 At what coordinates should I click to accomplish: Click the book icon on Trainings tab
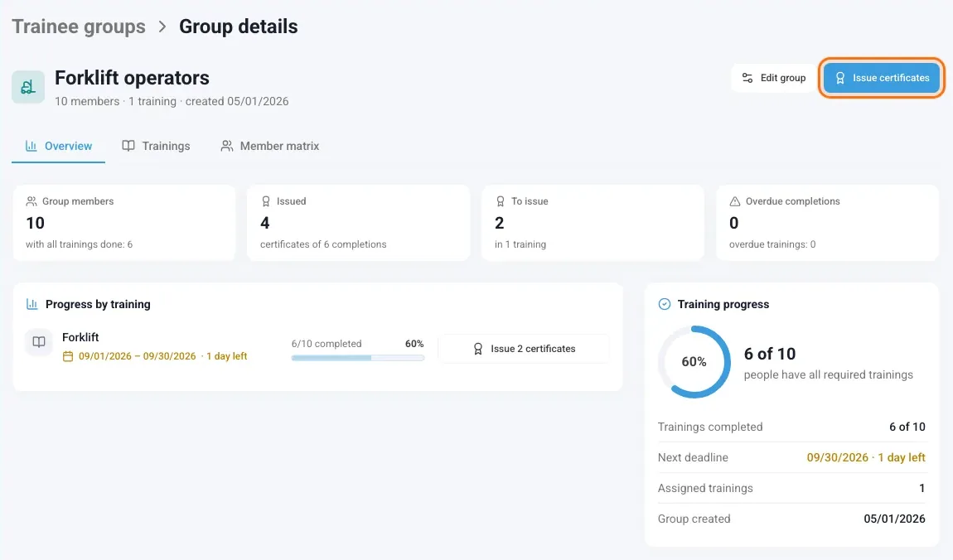128,146
